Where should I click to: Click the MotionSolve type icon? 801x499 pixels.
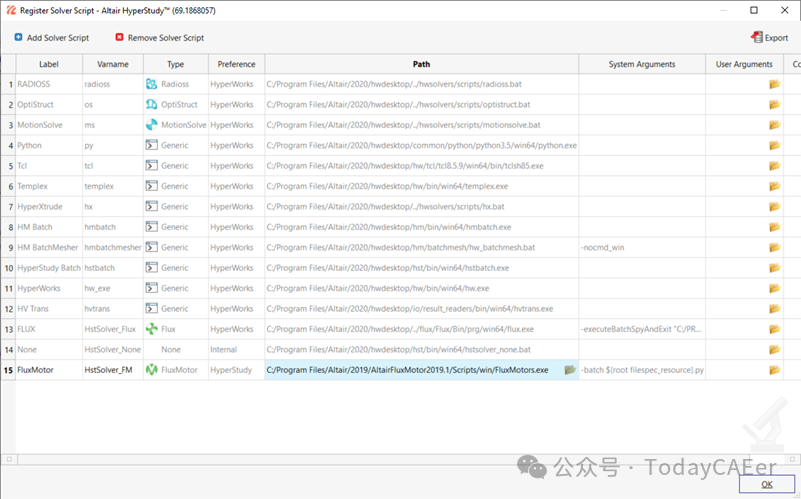[151, 125]
